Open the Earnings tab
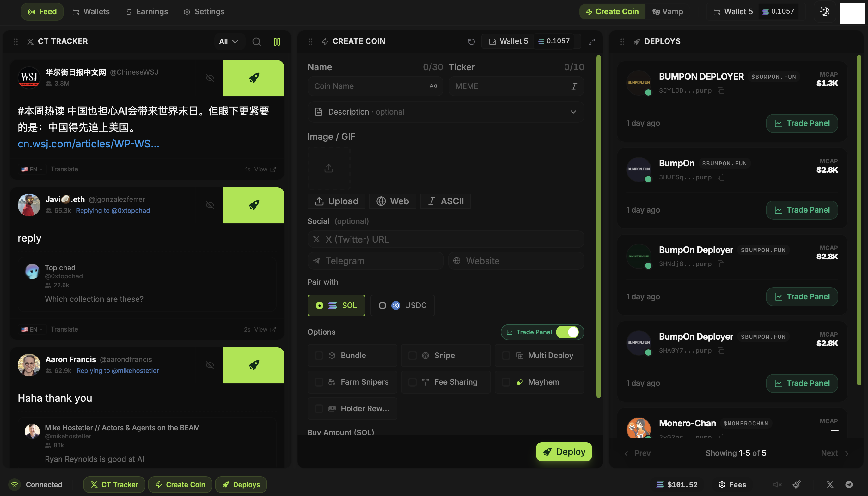The image size is (868, 496). click(147, 12)
